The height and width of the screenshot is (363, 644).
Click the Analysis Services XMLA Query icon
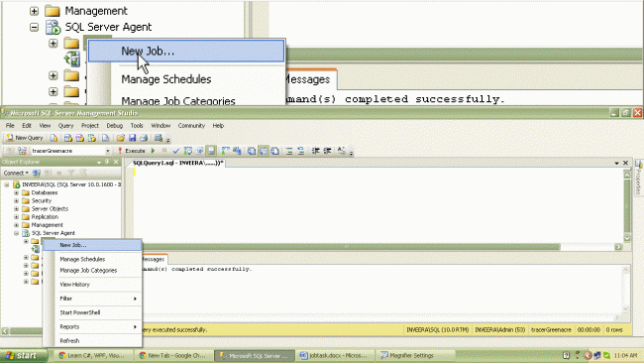point(92,138)
